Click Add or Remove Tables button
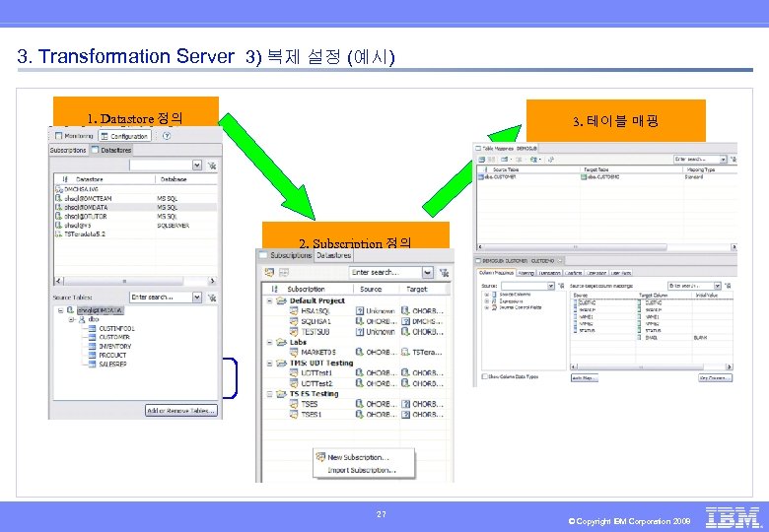 coord(181,411)
